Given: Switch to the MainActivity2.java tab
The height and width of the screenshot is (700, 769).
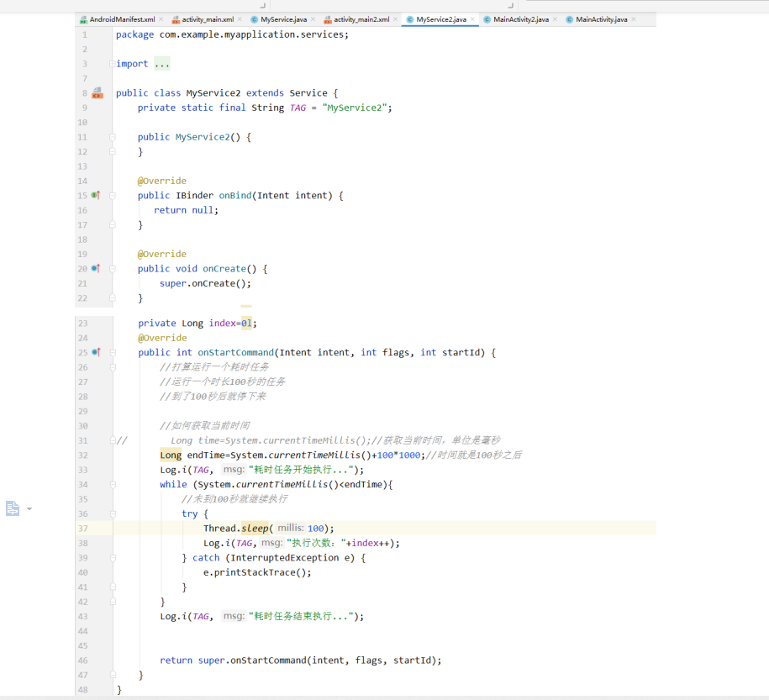Looking at the screenshot, I should (x=521, y=19).
